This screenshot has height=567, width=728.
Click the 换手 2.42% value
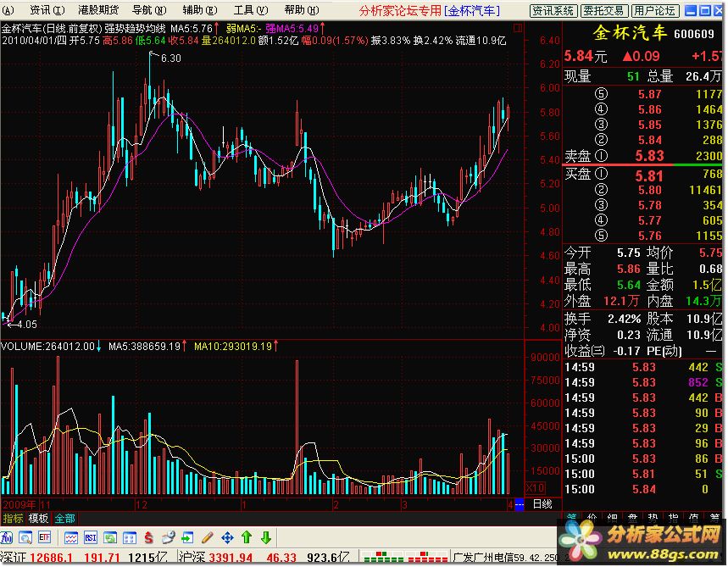(625, 319)
